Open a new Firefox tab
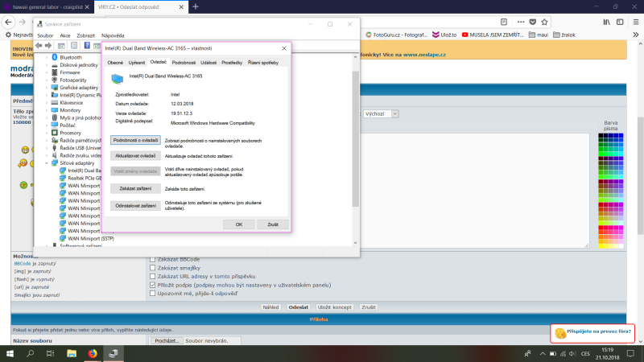644x362 pixels. (x=196, y=7)
